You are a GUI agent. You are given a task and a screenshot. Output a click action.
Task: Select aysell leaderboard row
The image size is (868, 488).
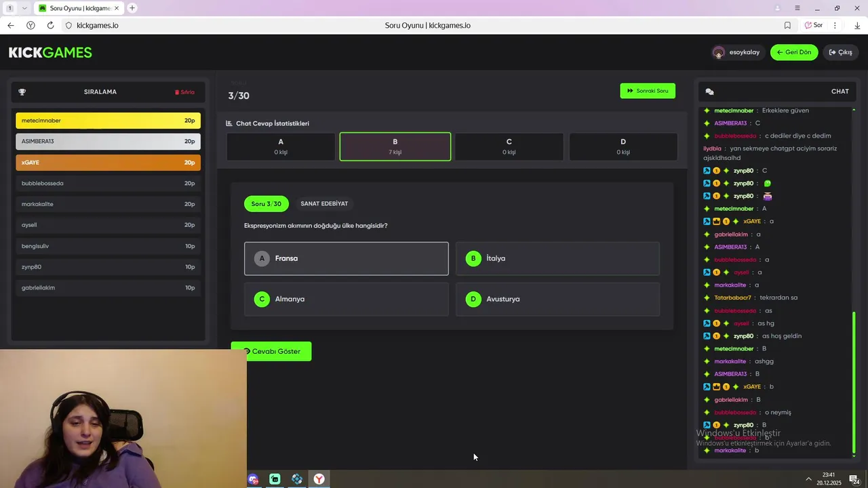[108, 225]
